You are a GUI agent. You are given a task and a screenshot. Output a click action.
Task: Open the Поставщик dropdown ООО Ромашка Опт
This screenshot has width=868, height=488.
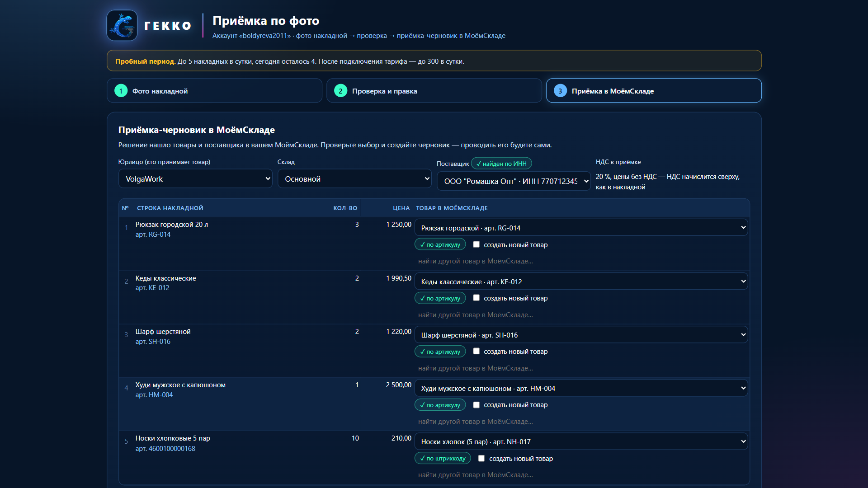coord(514,181)
